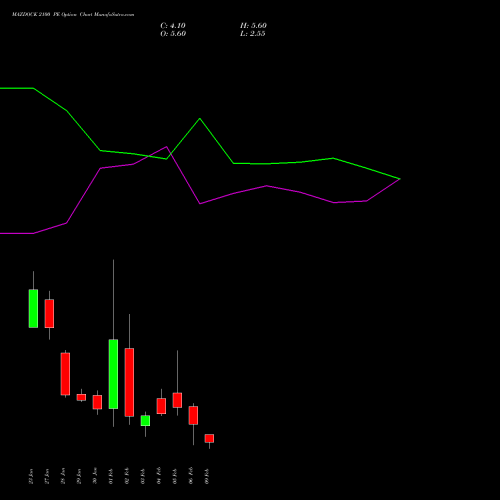Select the red candlestick above 27 Jan
Screen dimensions: 500x500
tap(49, 314)
